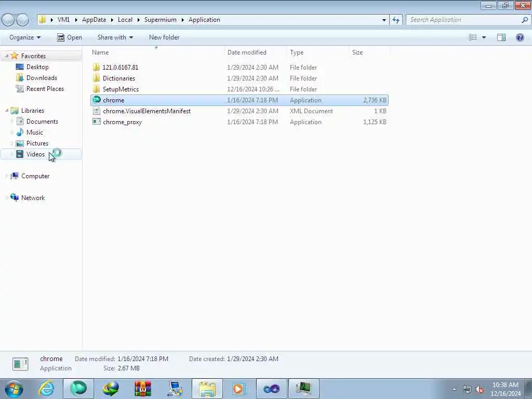This screenshot has width=532, height=399.
Task: Click the Back navigation arrow button
Action: tap(8, 20)
